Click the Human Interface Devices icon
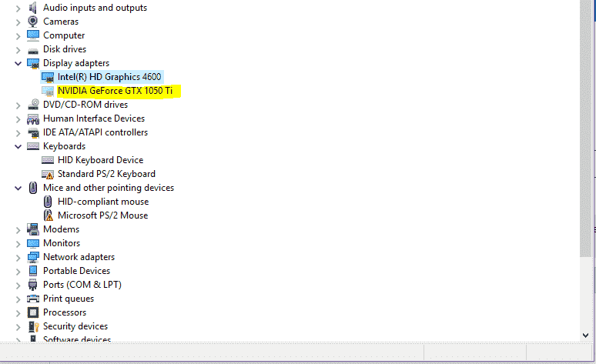This screenshot has height=364, width=596. 33,119
